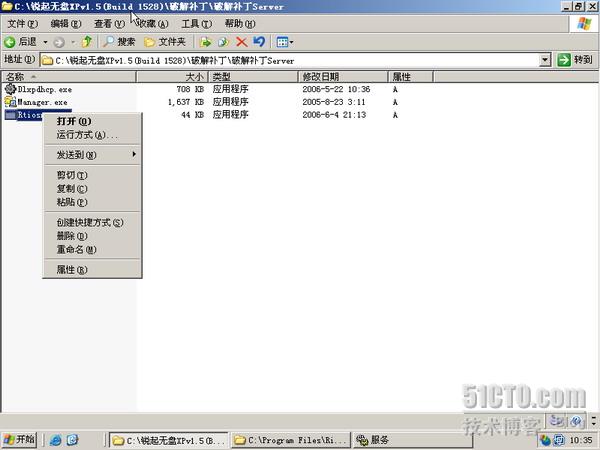This screenshot has height=450, width=600.
Task: Sort by the Modified Date (修改日期) column
Action: [343, 77]
